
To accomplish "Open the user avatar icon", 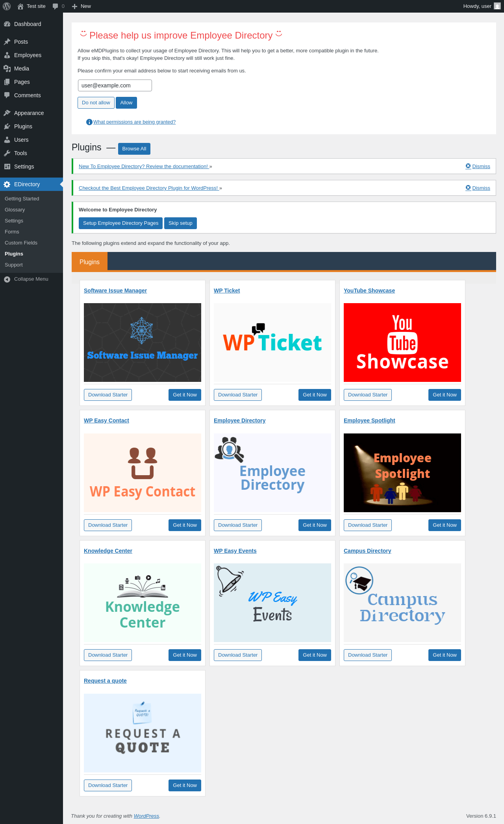I will click(x=497, y=6).
